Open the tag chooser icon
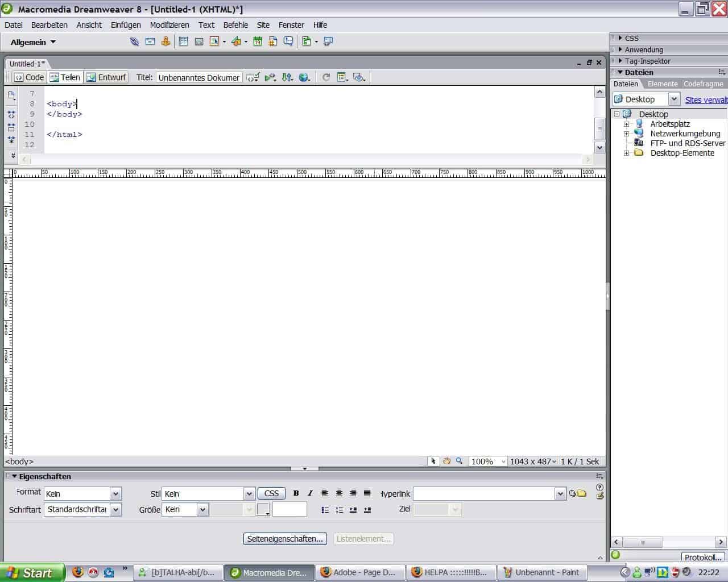Screen dimensions: 728x582 (x=328, y=41)
